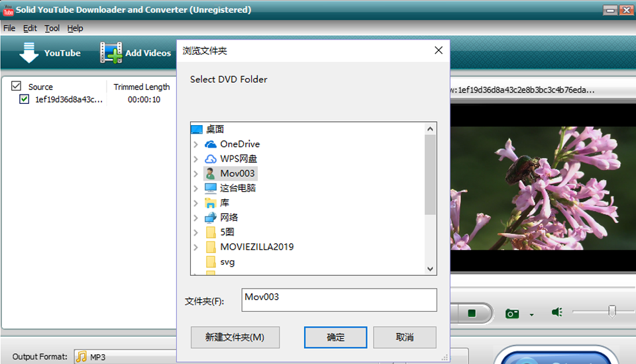This screenshot has height=364, width=636.
Task: Open the snapshot options dropdown arrow
Action: pyautogui.click(x=531, y=315)
